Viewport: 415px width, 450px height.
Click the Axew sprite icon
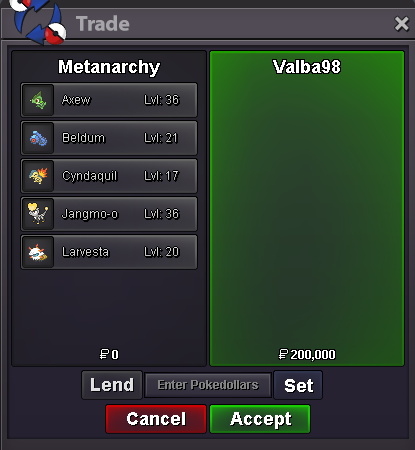point(38,100)
